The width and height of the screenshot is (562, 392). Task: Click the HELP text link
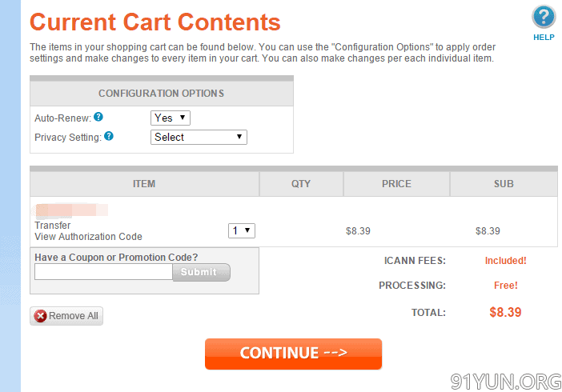click(x=544, y=38)
